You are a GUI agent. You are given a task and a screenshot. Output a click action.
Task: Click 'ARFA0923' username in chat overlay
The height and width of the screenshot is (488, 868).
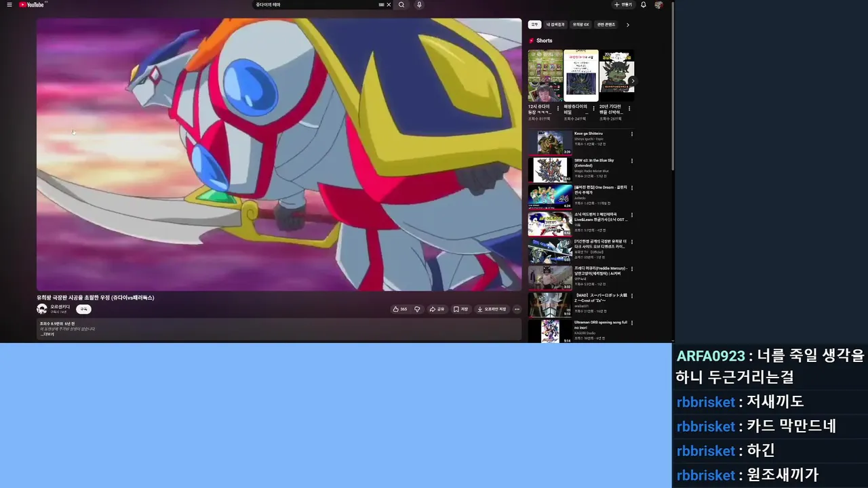pos(712,357)
